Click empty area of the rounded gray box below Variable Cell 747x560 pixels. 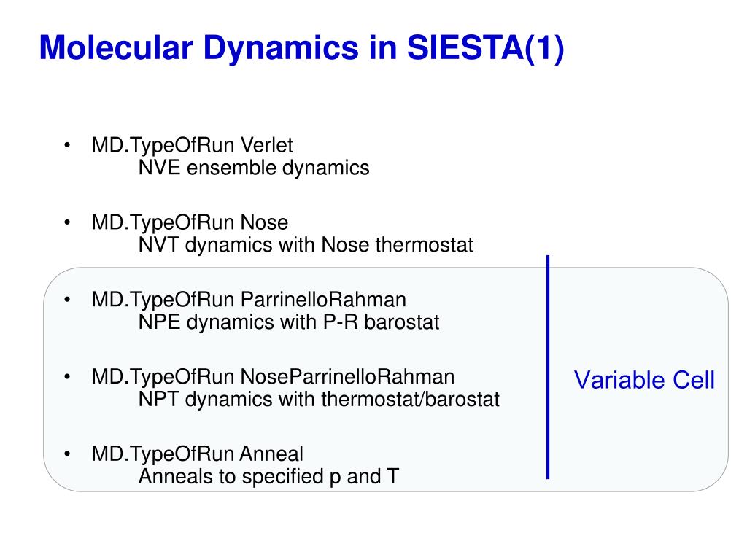click(x=638, y=443)
